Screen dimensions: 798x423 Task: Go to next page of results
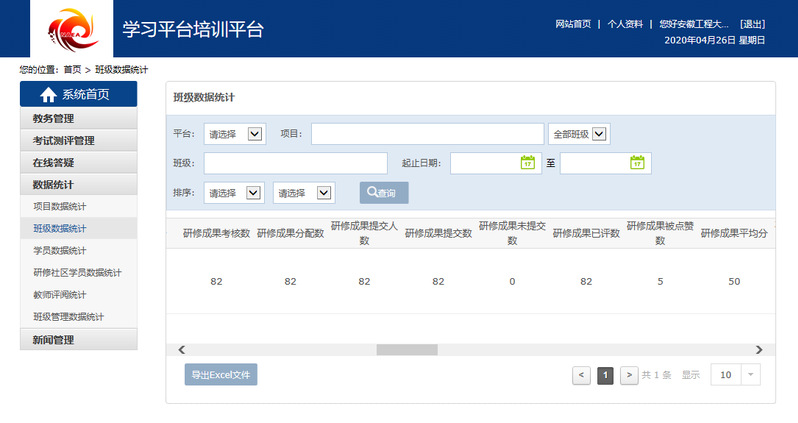tap(629, 375)
